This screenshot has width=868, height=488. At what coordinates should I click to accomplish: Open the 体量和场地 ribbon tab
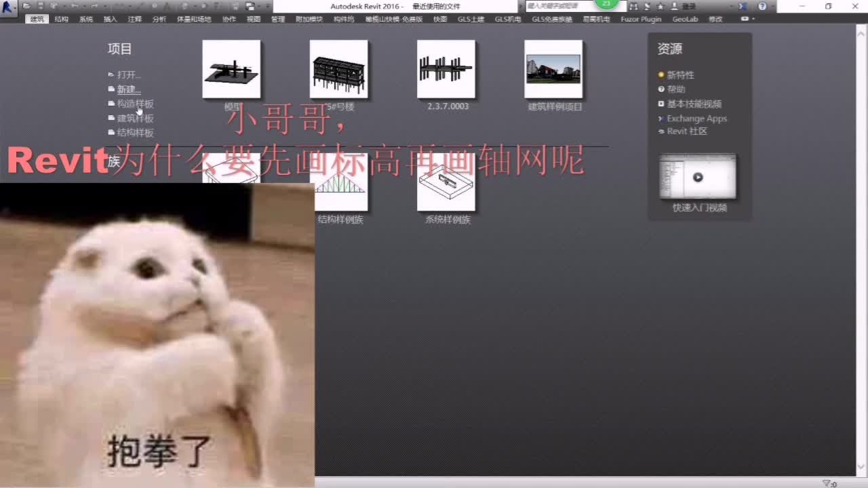pyautogui.click(x=194, y=19)
